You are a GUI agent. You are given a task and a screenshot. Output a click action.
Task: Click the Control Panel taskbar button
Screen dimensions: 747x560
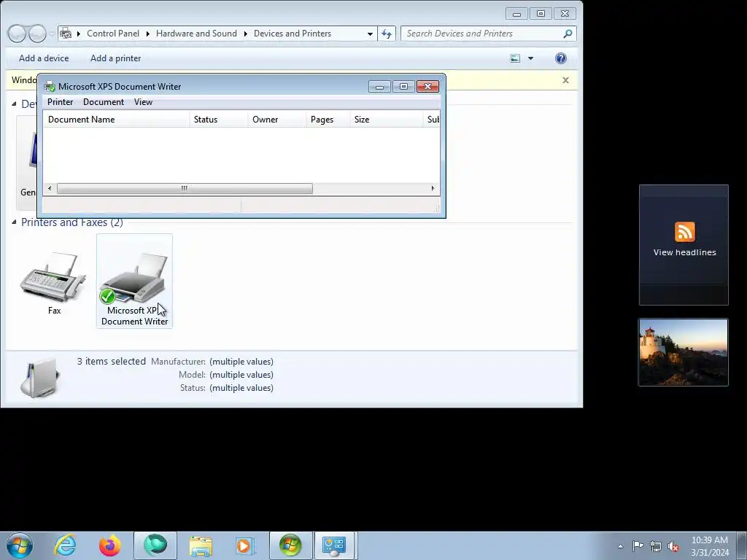point(334,545)
